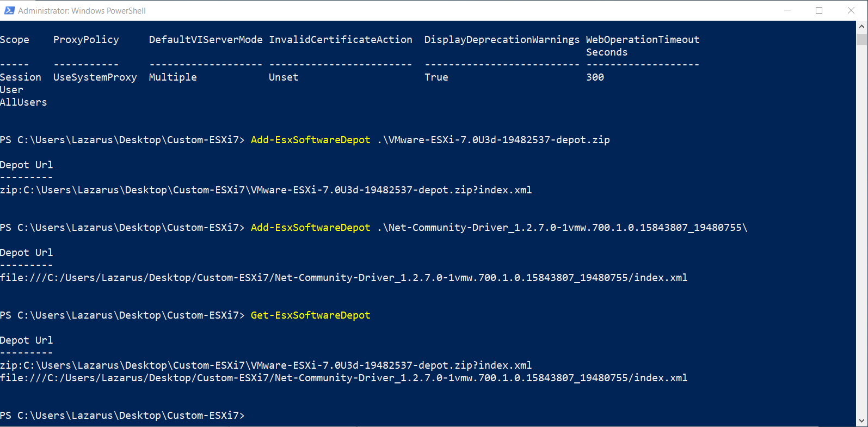Viewport: 868px width, 427px height.
Task: Click the WebOperationTimeout value 300
Action: pyautogui.click(x=595, y=77)
